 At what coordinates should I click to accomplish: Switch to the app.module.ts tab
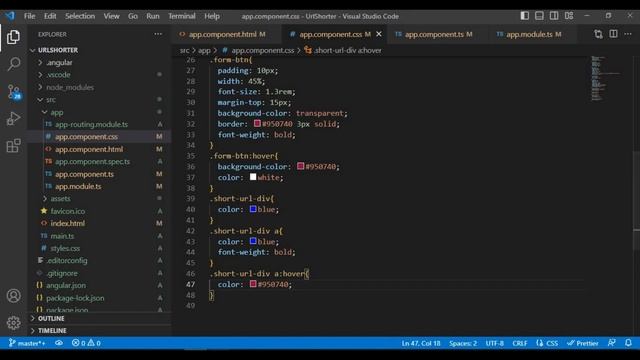click(x=529, y=34)
